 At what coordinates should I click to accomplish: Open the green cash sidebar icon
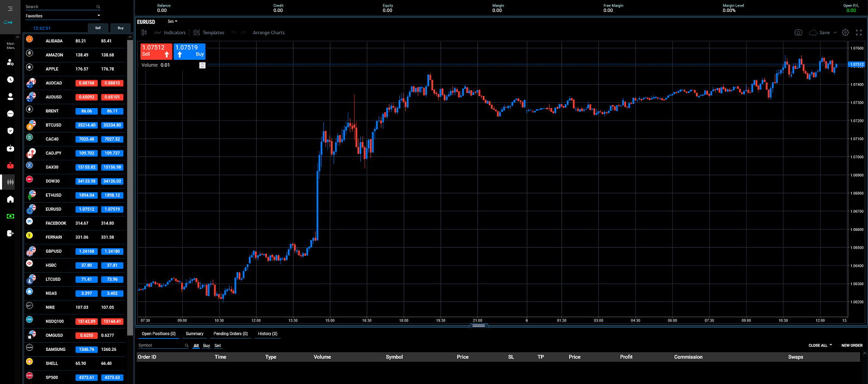pyautogui.click(x=10, y=216)
